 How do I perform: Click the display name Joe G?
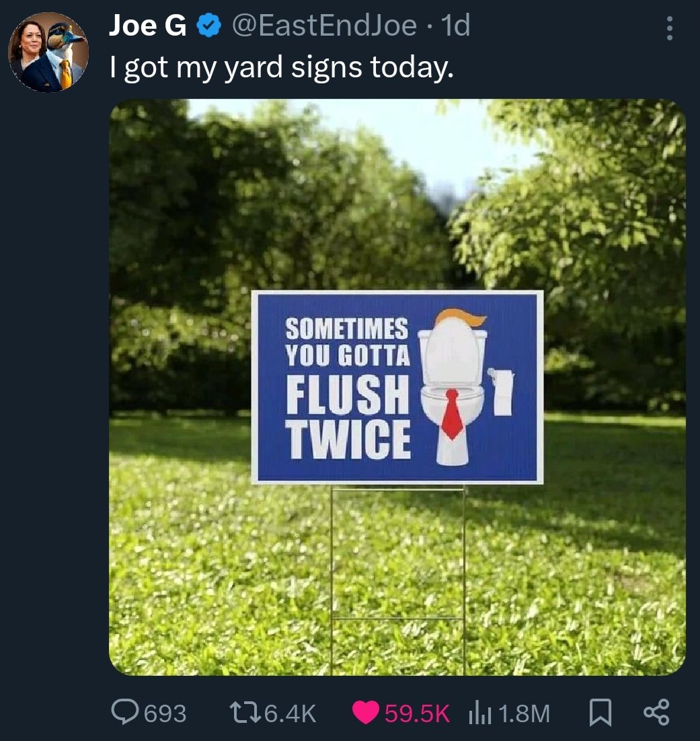tap(149, 27)
